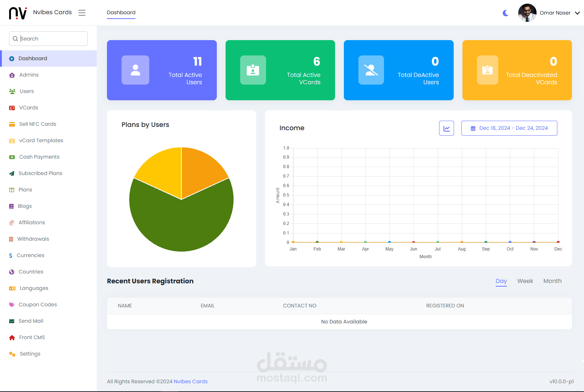This screenshot has width=584, height=392.
Task: Switch registrations to the Month tab
Action: coord(552,281)
